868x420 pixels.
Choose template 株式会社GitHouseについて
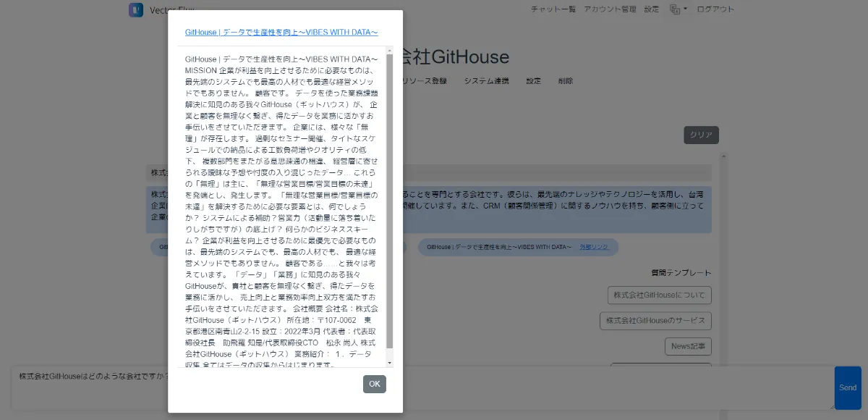[x=660, y=295]
